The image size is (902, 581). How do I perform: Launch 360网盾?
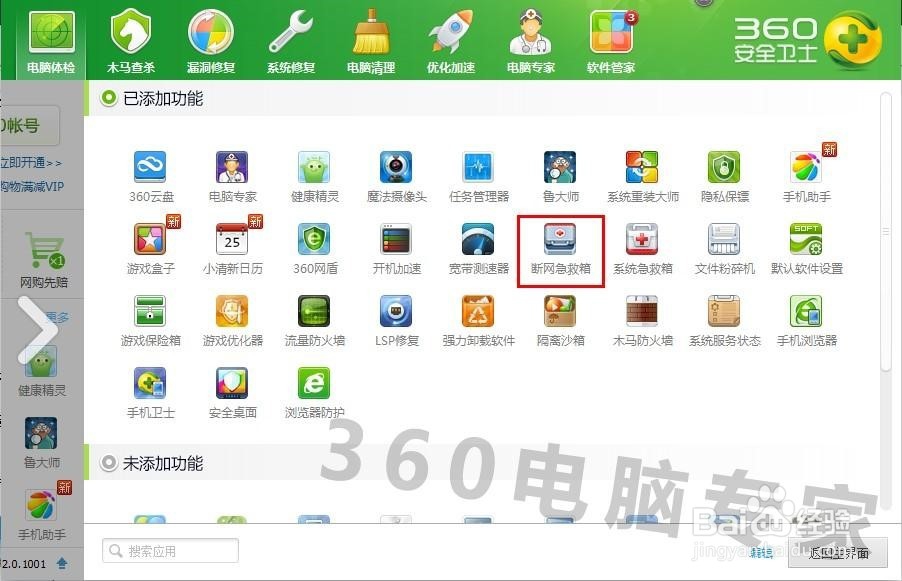pos(315,248)
